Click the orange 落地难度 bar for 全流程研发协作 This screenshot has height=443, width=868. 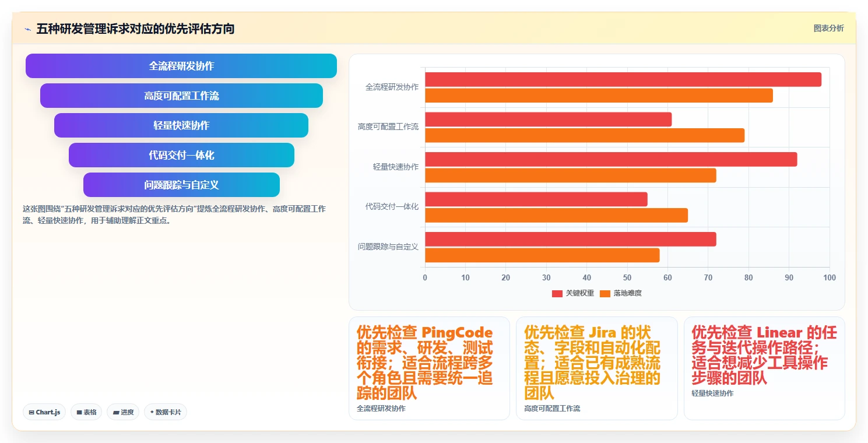599,95
